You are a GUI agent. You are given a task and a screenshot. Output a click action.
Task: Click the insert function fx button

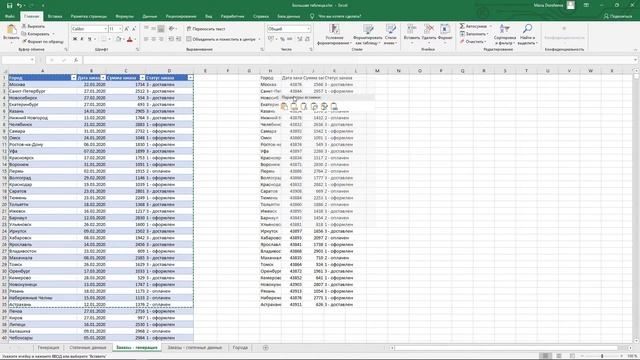76,60
